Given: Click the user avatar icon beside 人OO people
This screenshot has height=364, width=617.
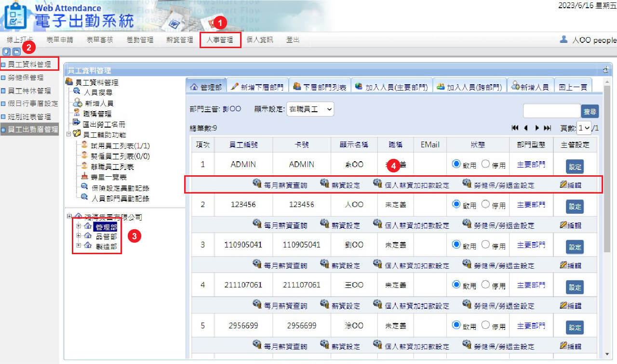Looking at the screenshot, I should pyautogui.click(x=563, y=39).
